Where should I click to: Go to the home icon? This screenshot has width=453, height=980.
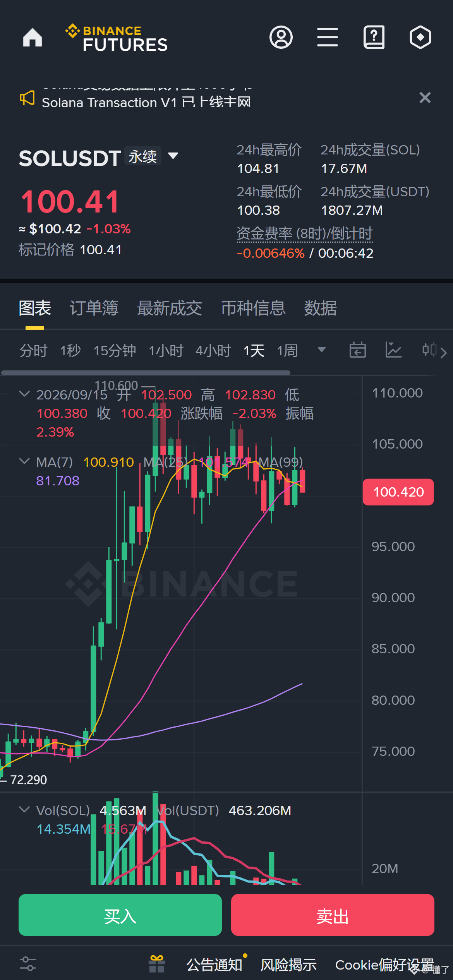click(33, 38)
